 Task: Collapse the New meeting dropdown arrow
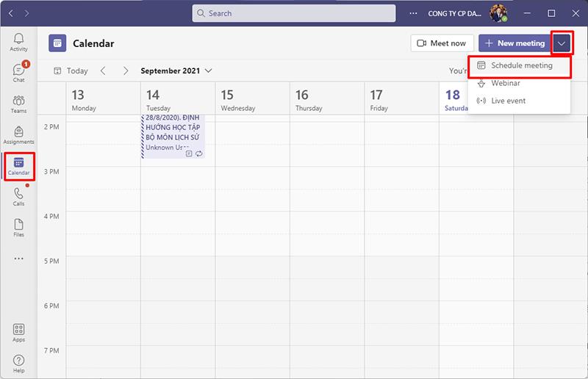(562, 43)
